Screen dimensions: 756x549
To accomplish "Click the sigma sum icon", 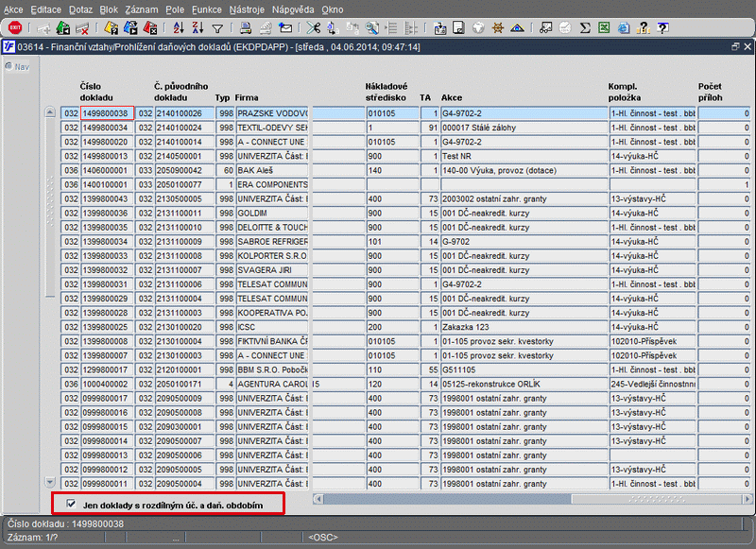I will pyautogui.click(x=585, y=28).
